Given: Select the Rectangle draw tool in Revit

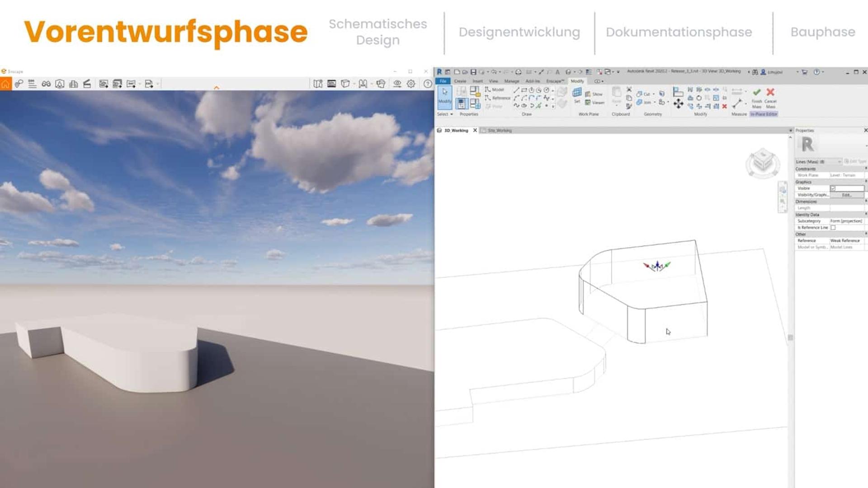Looking at the screenshot, I should (524, 90).
